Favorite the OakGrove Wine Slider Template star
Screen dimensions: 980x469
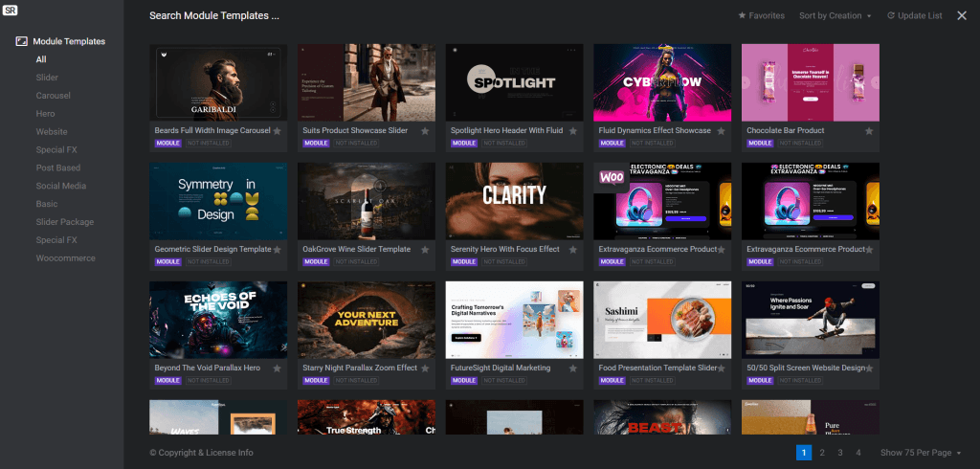tap(425, 250)
